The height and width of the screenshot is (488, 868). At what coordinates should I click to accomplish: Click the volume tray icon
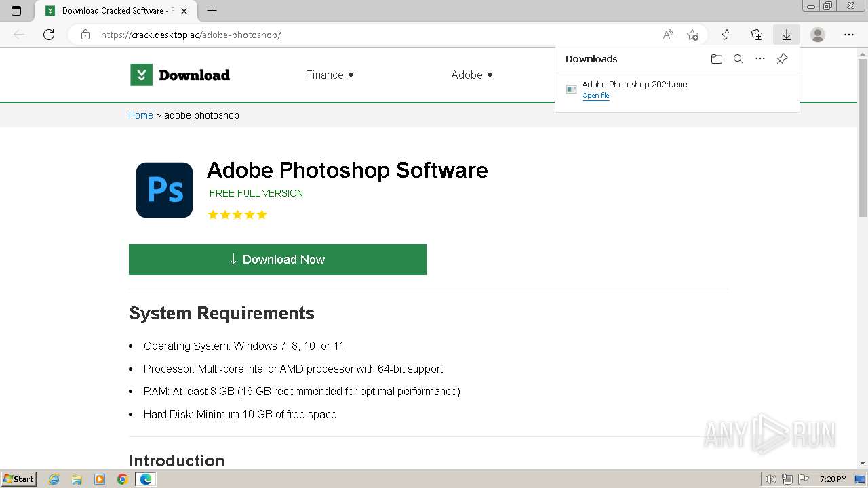click(771, 479)
